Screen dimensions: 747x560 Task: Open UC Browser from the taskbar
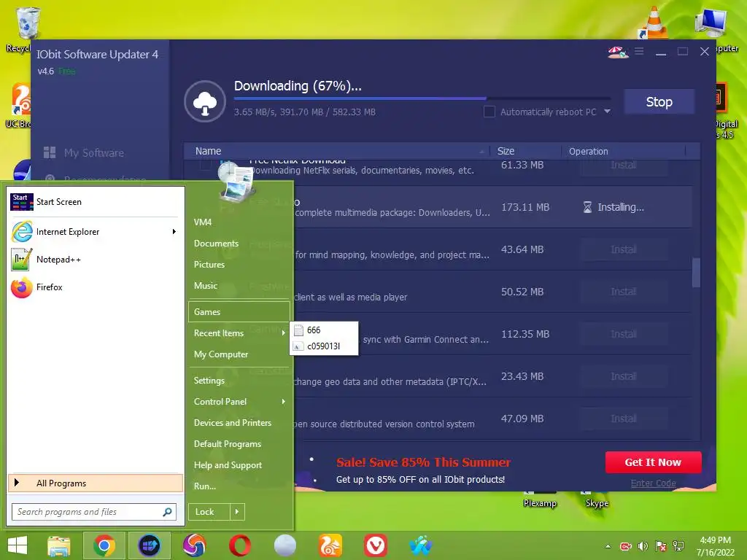coord(330,545)
